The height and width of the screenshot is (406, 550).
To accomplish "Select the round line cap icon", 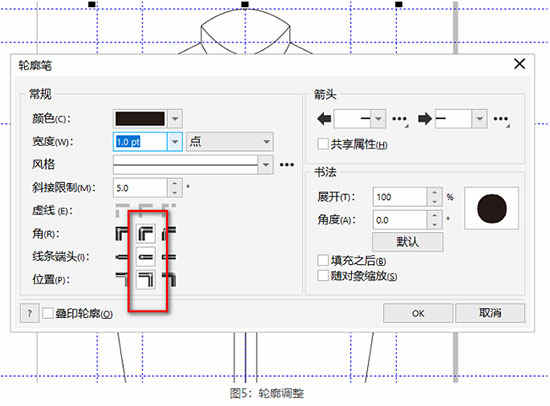I will (146, 257).
